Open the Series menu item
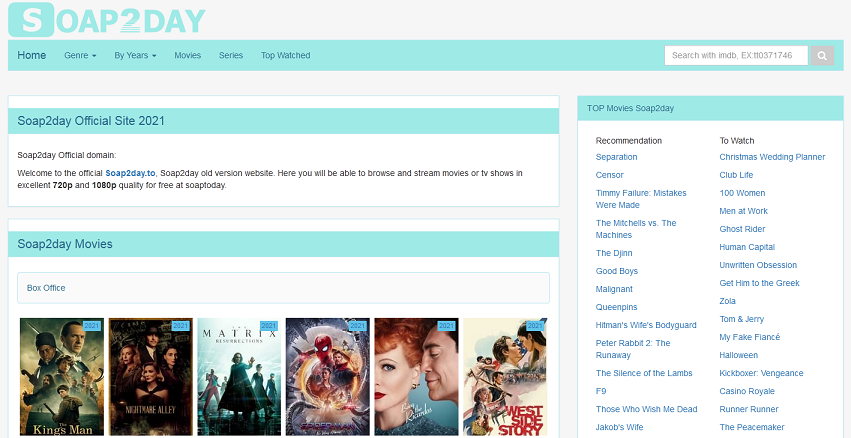The image size is (851, 438). (231, 55)
